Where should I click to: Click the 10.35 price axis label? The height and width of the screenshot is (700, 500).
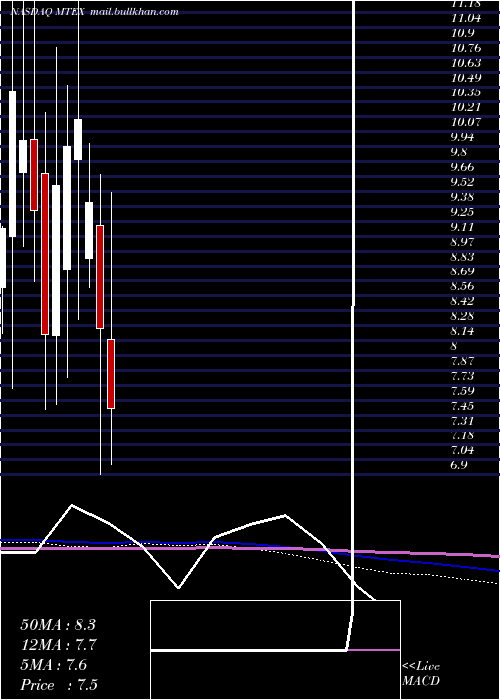point(466,92)
